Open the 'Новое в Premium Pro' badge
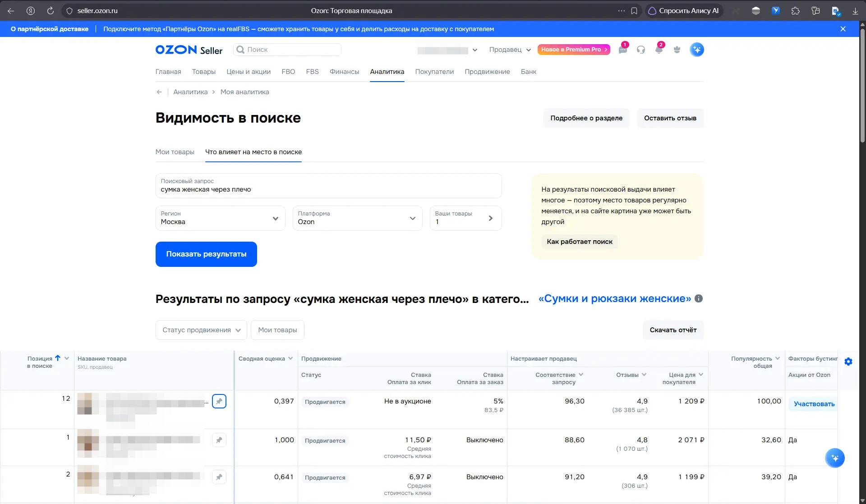Screen dimensions: 866x504 pyautogui.click(x=574, y=50)
